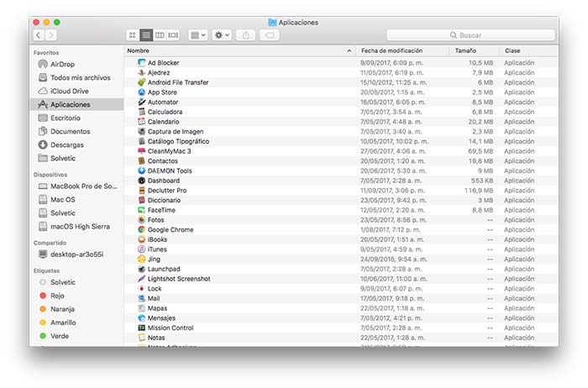Select the Automator icon

(141, 102)
